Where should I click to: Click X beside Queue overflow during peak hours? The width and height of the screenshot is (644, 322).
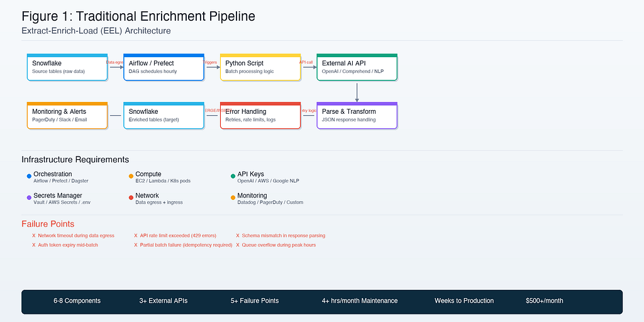[237, 245]
